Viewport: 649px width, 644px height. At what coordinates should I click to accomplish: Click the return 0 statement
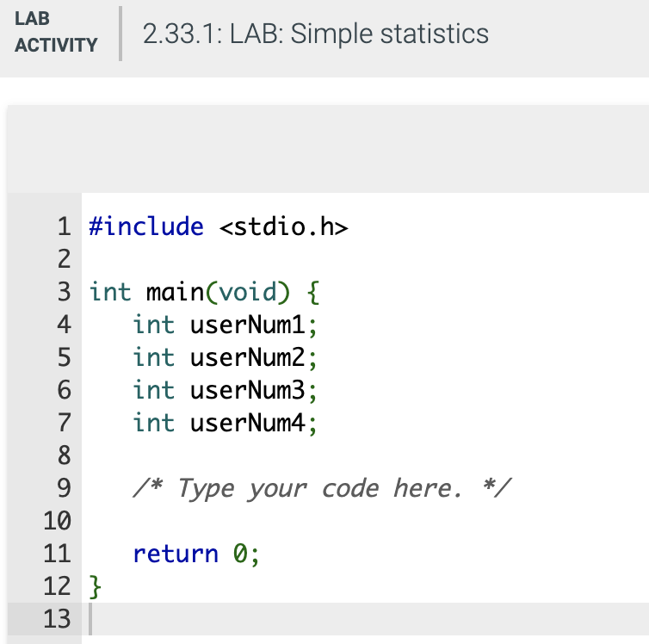click(x=195, y=554)
